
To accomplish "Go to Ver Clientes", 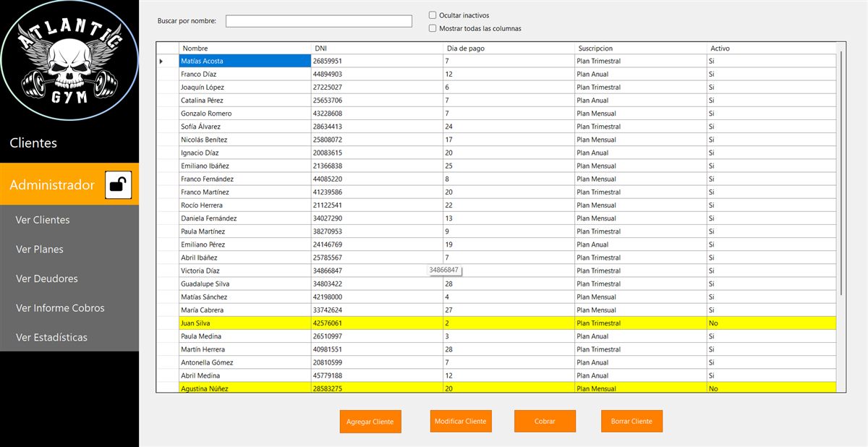I will point(43,220).
